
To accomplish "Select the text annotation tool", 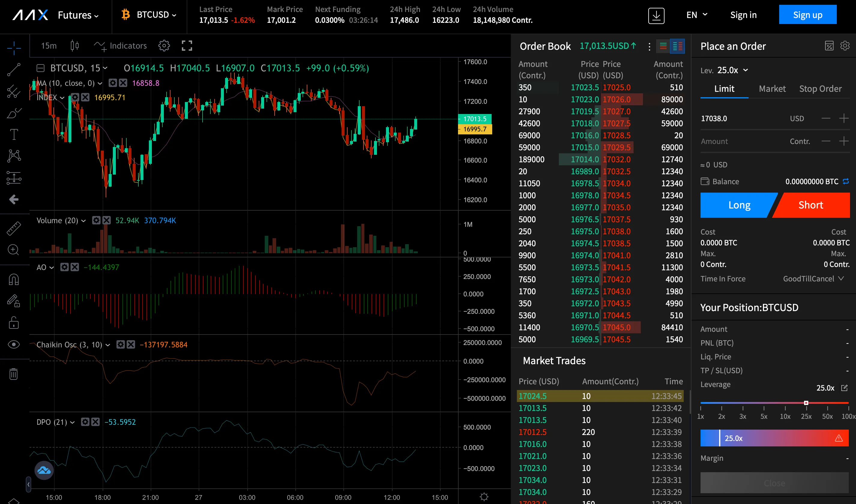I will click(14, 134).
